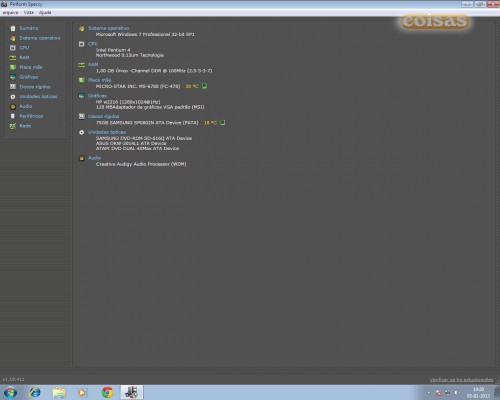Image resolution: width=500 pixels, height=400 pixels.
Task: Open Google Chrome from the taskbar
Action: [x=107, y=392]
